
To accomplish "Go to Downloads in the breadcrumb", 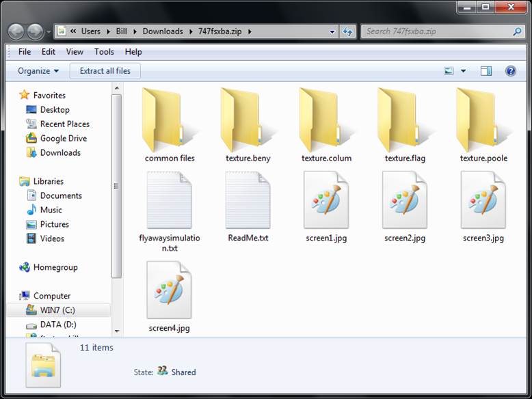I will [x=163, y=31].
